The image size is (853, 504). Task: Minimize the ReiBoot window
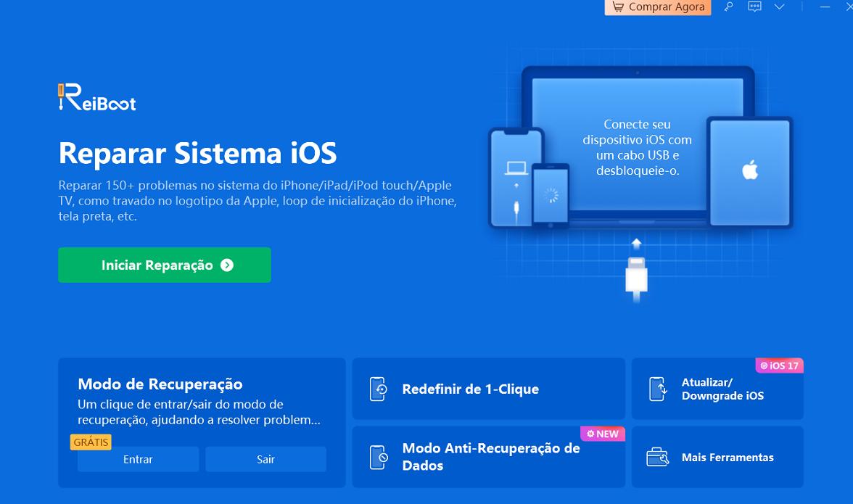pos(825,7)
